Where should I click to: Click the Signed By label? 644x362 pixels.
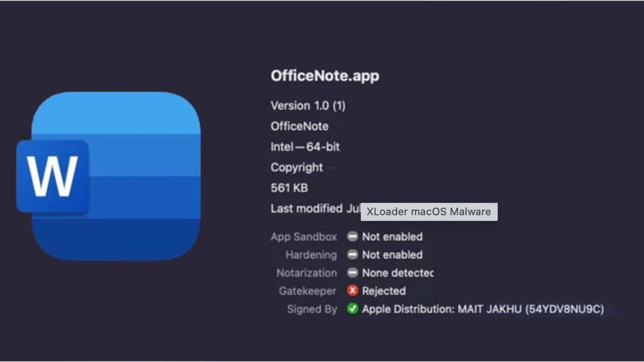pyautogui.click(x=312, y=309)
